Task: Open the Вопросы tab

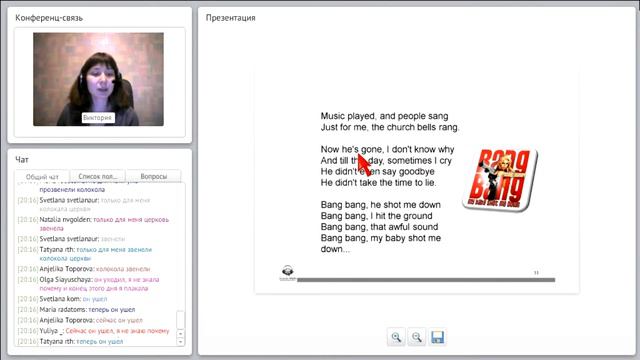Action: click(153, 176)
